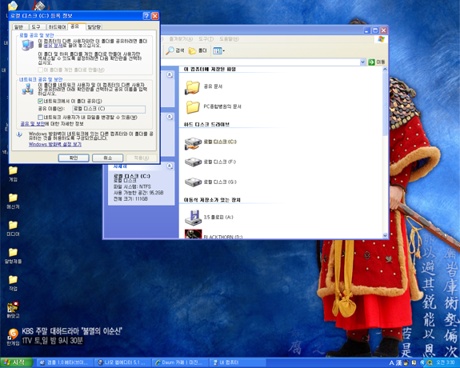Click the green 이동 go arrow icon

[x=371, y=62]
